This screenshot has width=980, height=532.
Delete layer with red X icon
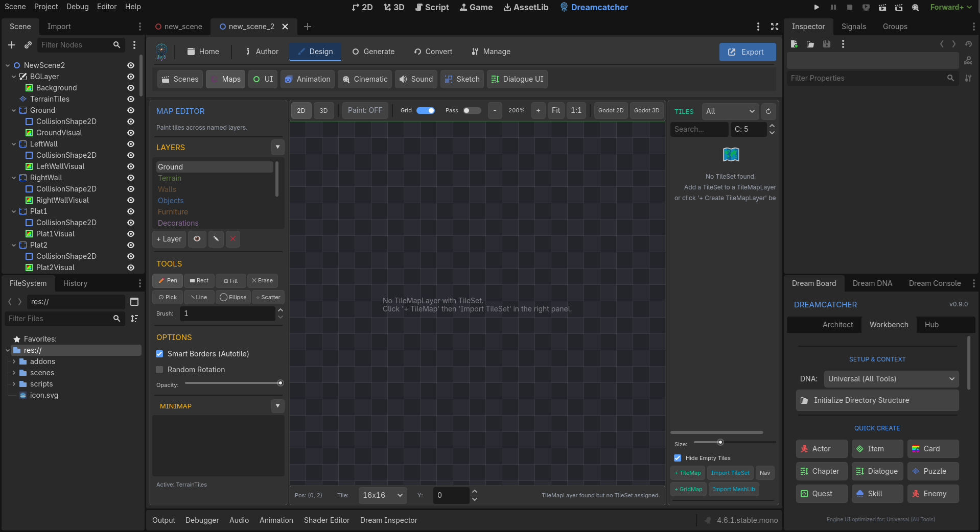pyautogui.click(x=233, y=239)
